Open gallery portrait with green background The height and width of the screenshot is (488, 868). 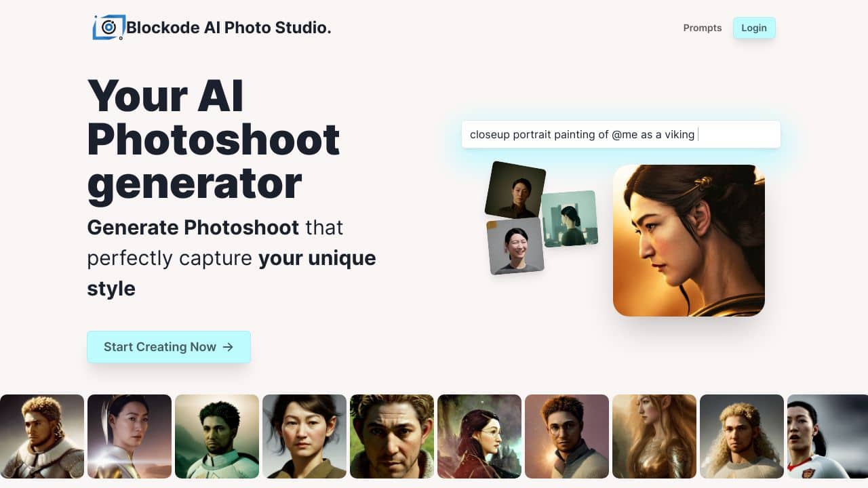click(217, 436)
